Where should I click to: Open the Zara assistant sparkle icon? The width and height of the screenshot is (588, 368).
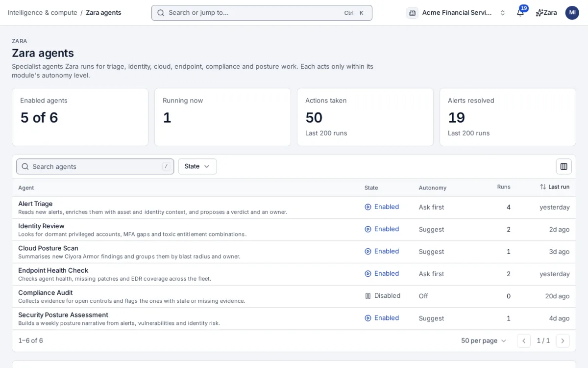pyautogui.click(x=539, y=13)
